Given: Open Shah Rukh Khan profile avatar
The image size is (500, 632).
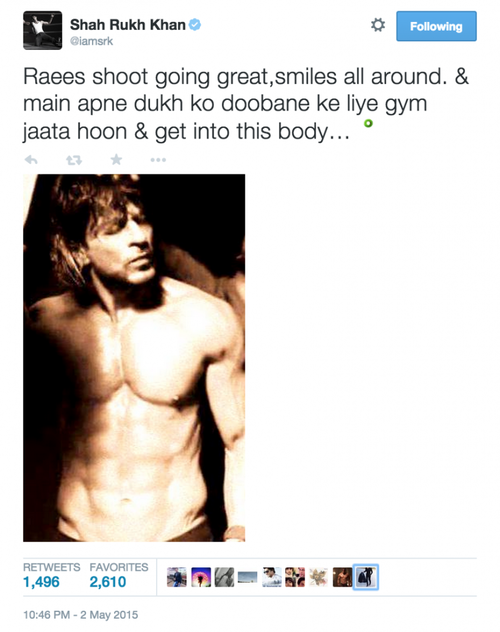Looking at the screenshot, I should pyautogui.click(x=43, y=31).
